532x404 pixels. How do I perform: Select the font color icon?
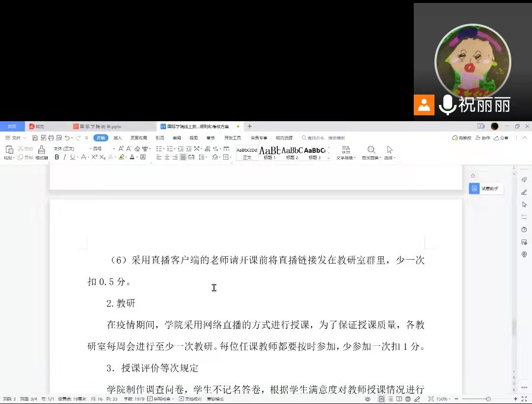[x=133, y=157]
